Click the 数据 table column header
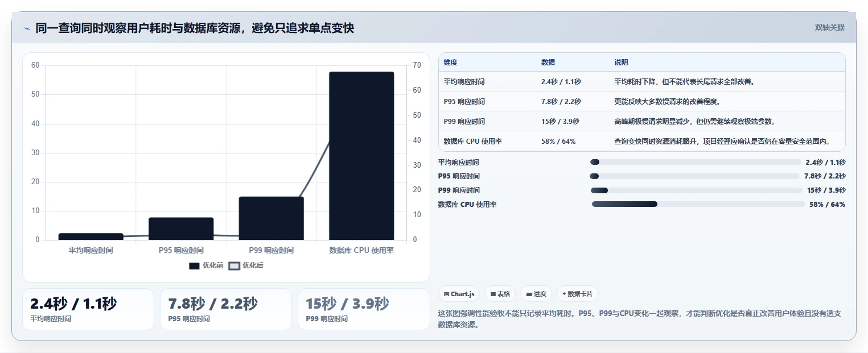Viewport: 868px width, 353px height. pos(548,63)
